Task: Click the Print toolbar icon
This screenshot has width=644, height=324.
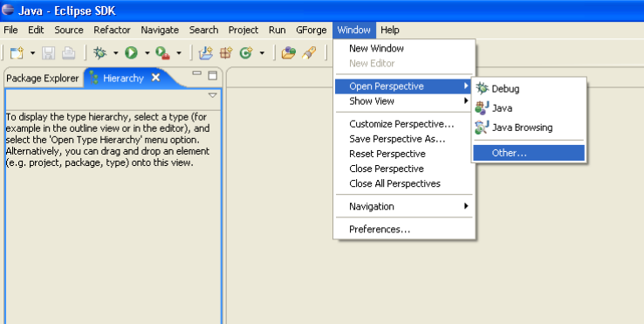Action: click(69, 53)
